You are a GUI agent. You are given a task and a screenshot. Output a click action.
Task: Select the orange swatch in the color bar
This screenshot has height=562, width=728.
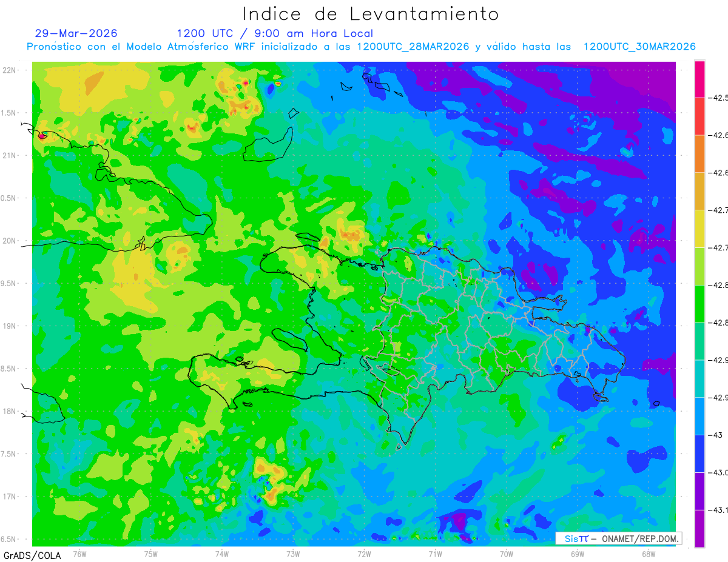[699, 153]
